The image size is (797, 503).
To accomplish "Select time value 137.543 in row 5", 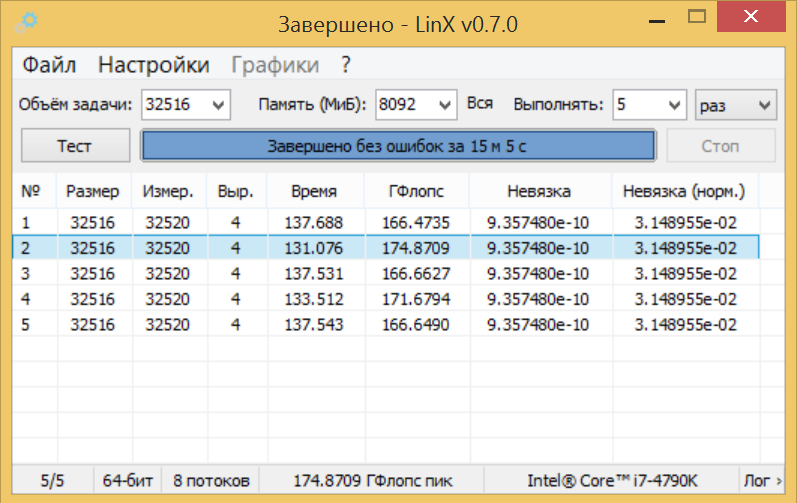I will (314, 325).
